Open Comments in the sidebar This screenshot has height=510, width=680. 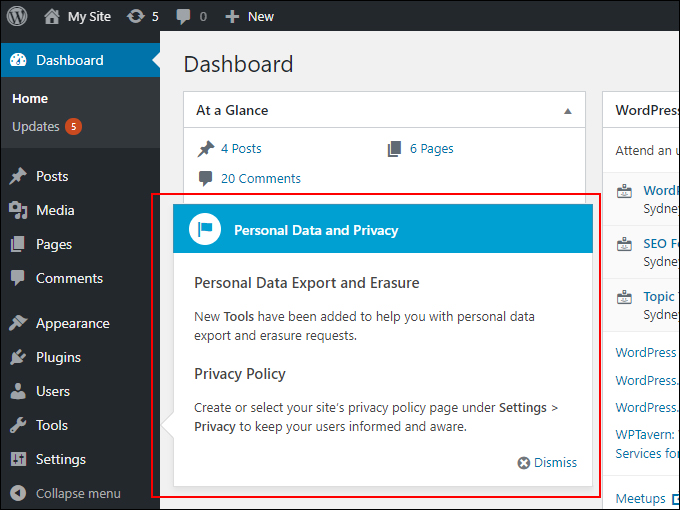point(69,278)
